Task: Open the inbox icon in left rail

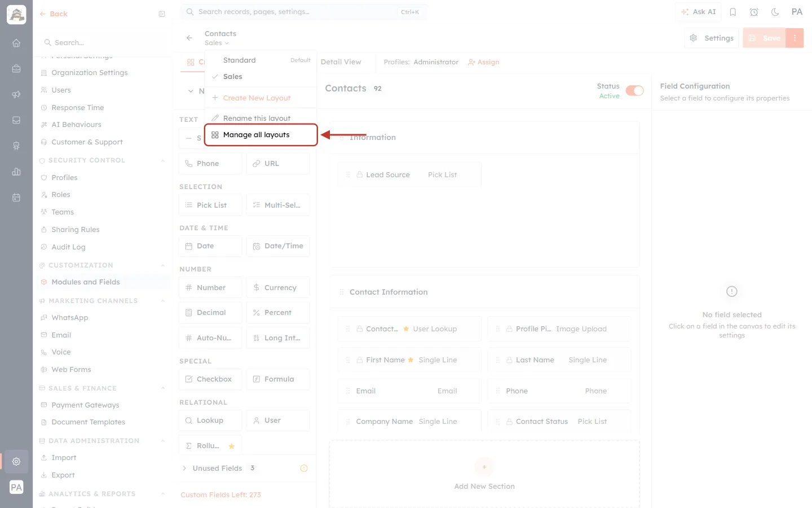Action: (16, 120)
